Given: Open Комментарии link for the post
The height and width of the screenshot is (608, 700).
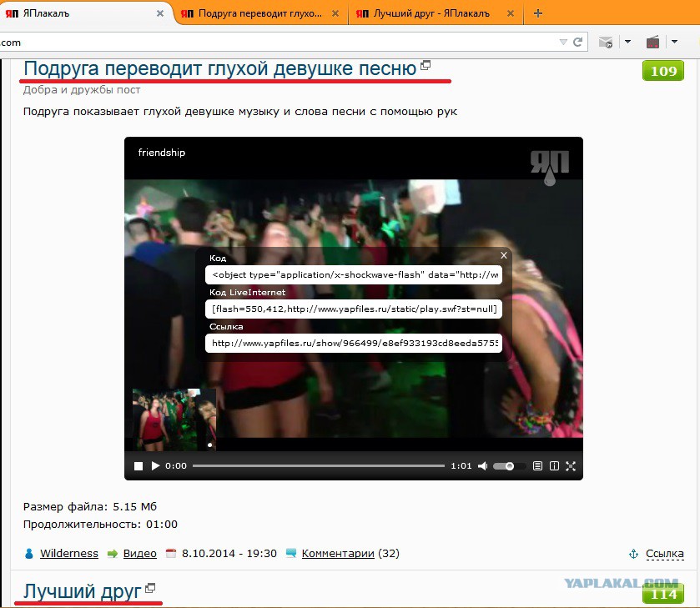Looking at the screenshot, I should 338,554.
